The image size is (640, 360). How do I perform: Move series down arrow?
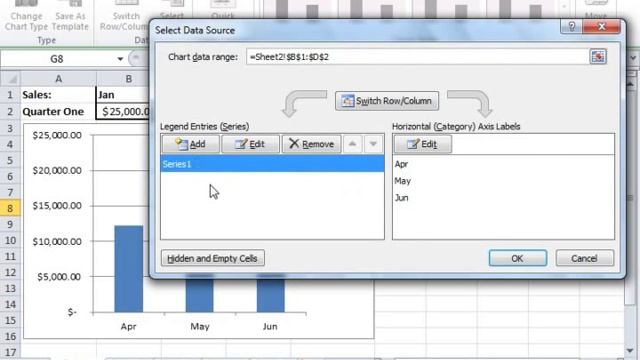coord(373,144)
